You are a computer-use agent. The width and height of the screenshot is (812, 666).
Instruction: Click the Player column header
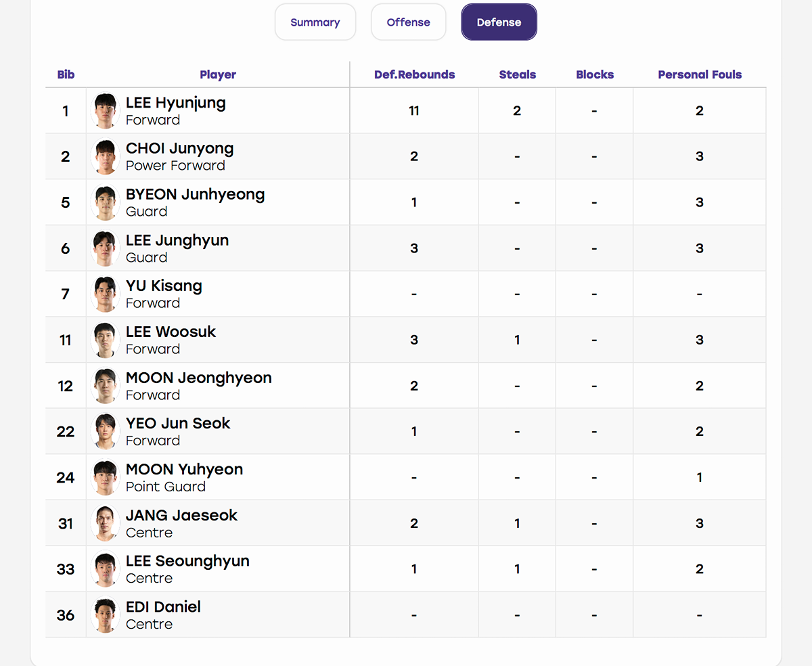(x=218, y=74)
